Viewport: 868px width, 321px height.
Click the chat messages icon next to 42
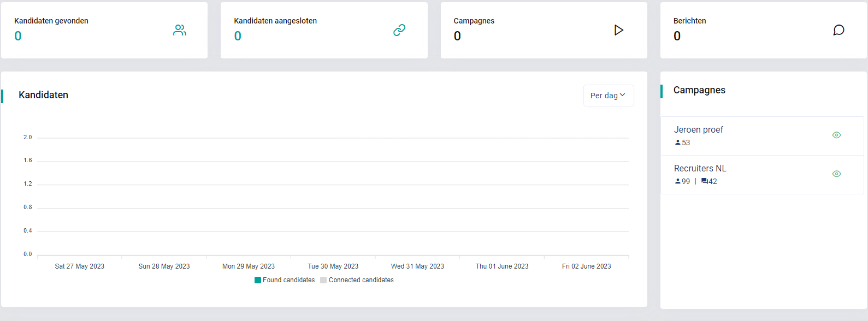pyautogui.click(x=705, y=181)
